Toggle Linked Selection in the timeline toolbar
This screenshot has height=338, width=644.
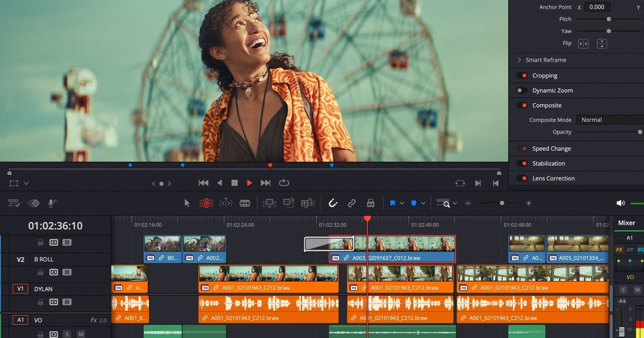tap(351, 203)
